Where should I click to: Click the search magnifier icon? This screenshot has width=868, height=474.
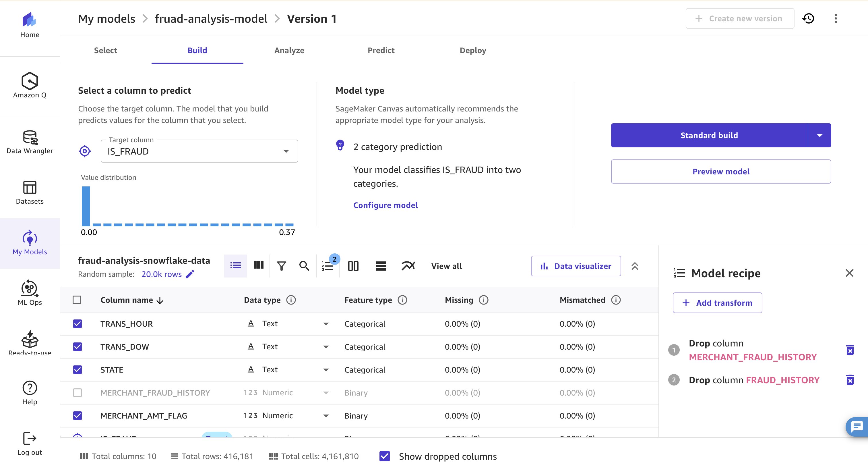304,266
